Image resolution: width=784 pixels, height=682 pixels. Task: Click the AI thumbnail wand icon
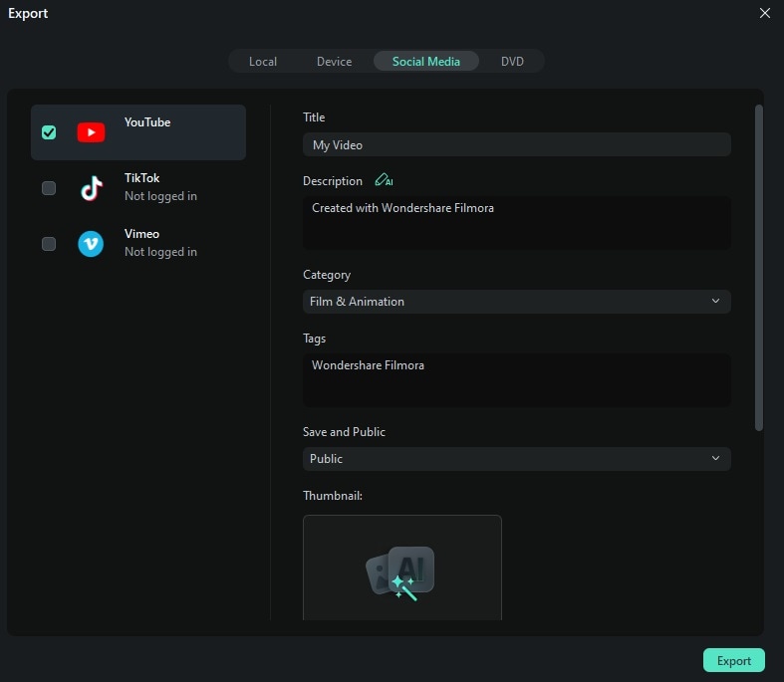click(x=400, y=572)
